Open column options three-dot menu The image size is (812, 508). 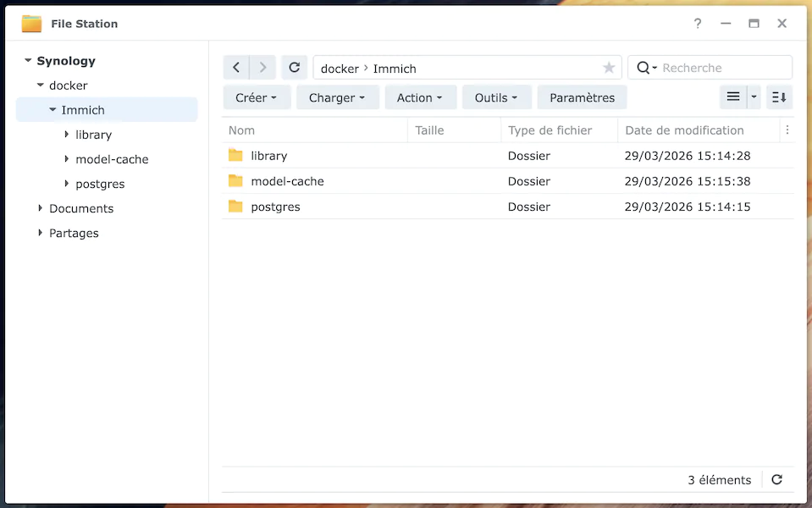[x=787, y=130]
